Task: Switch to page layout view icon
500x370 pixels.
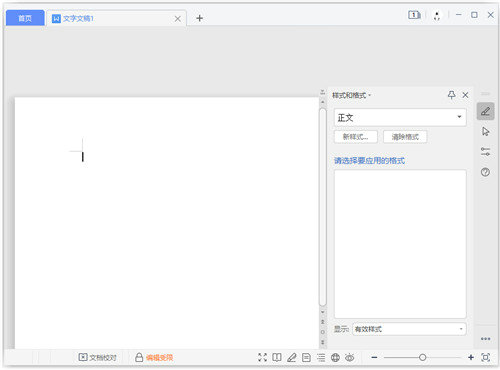Action: click(x=306, y=357)
